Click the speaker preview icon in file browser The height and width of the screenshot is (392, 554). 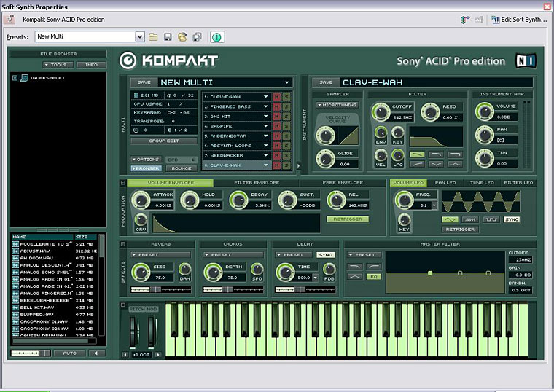click(97, 353)
